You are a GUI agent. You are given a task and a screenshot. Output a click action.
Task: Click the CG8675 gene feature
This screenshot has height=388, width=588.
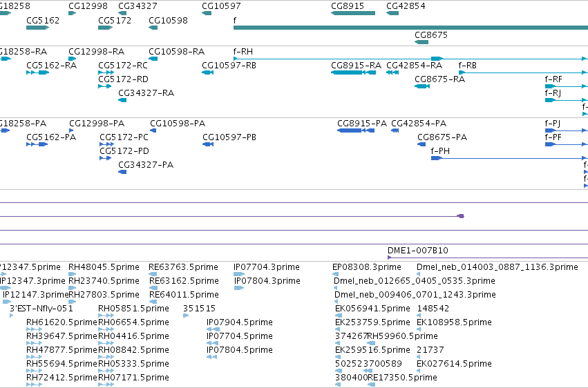(421, 42)
